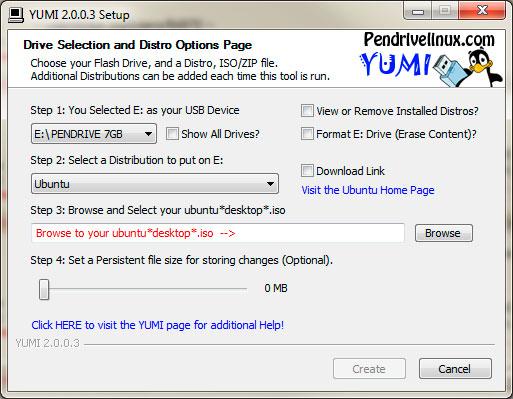
Task: Click the Step 3 Browse and Select label
Action: [x=158, y=210]
